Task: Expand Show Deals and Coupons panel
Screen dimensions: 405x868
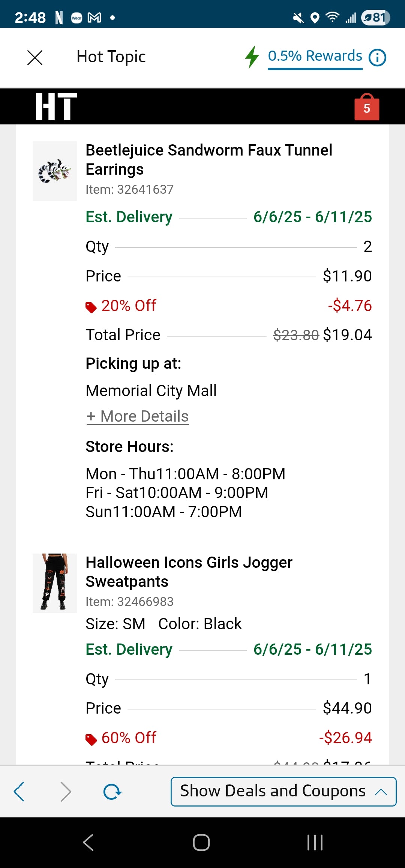Action: pyautogui.click(x=273, y=791)
